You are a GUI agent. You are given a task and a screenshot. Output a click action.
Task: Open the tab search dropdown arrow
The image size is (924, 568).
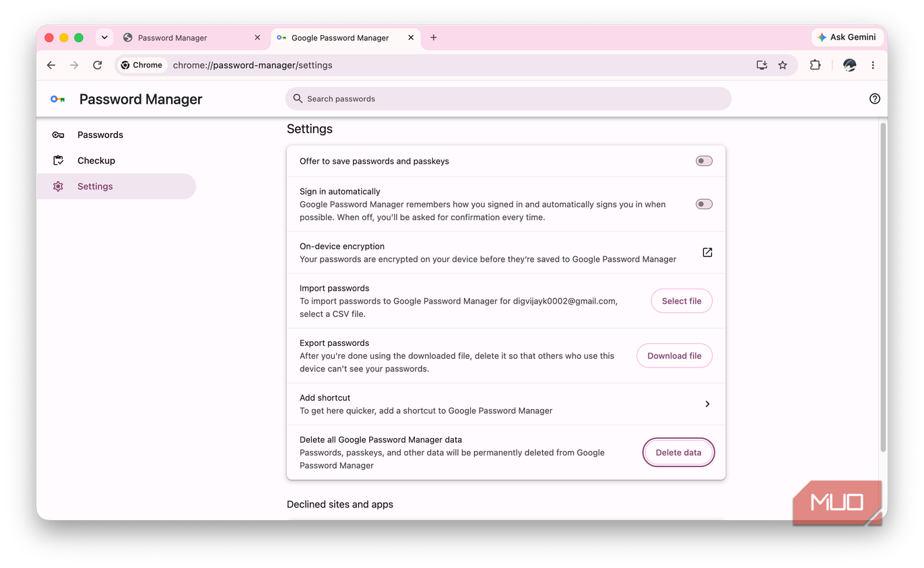[x=104, y=38]
